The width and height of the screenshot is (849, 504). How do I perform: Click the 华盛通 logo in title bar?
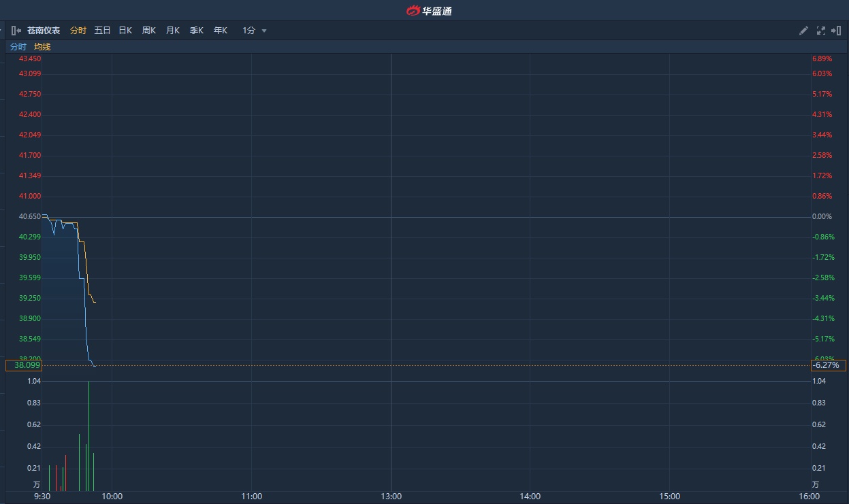pos(430,10)
